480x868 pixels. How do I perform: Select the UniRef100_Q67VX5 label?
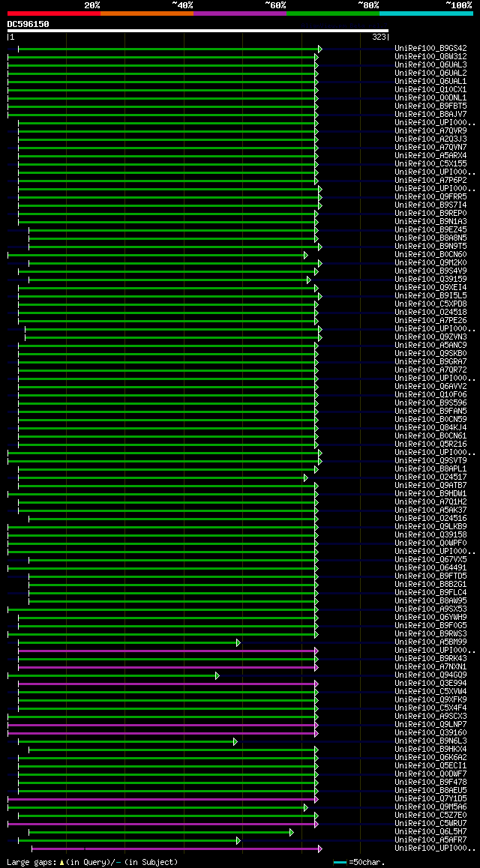[430, 560]
